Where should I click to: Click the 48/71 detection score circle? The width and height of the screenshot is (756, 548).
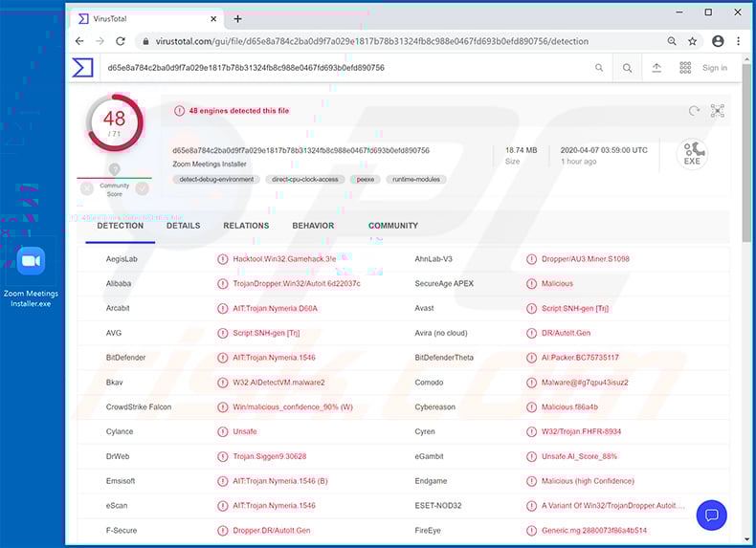[x=115, y=123]
